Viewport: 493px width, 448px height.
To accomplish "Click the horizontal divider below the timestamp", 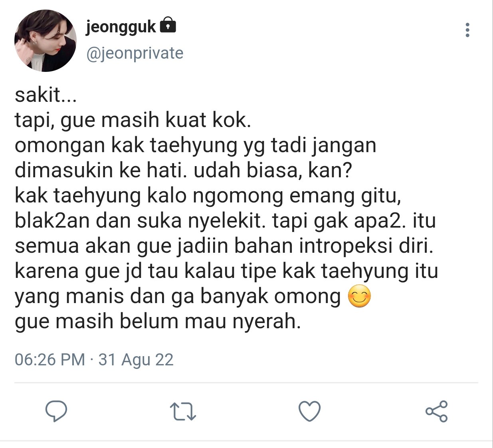I will point(246,383).
